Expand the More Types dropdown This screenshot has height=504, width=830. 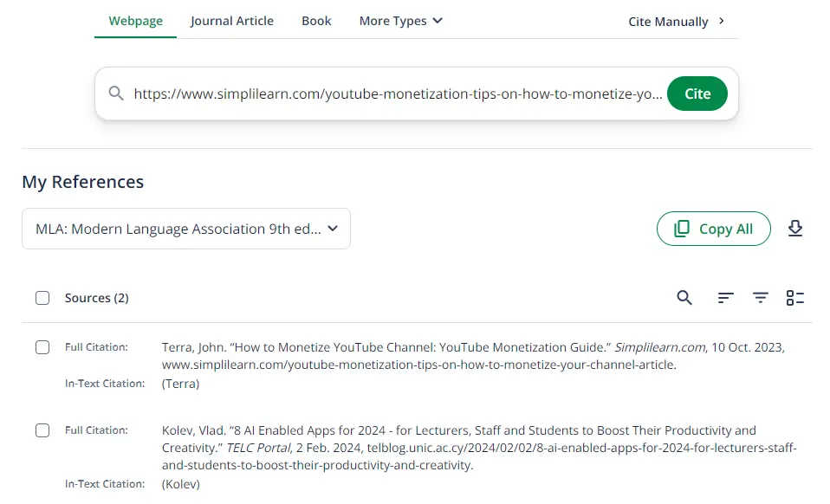point(400,21)
